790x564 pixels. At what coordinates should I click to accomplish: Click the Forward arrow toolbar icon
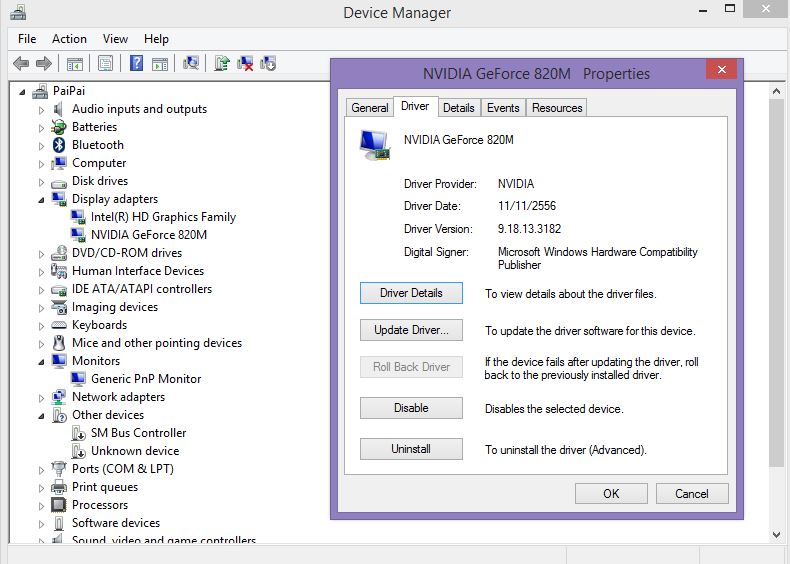coord(44,64)
